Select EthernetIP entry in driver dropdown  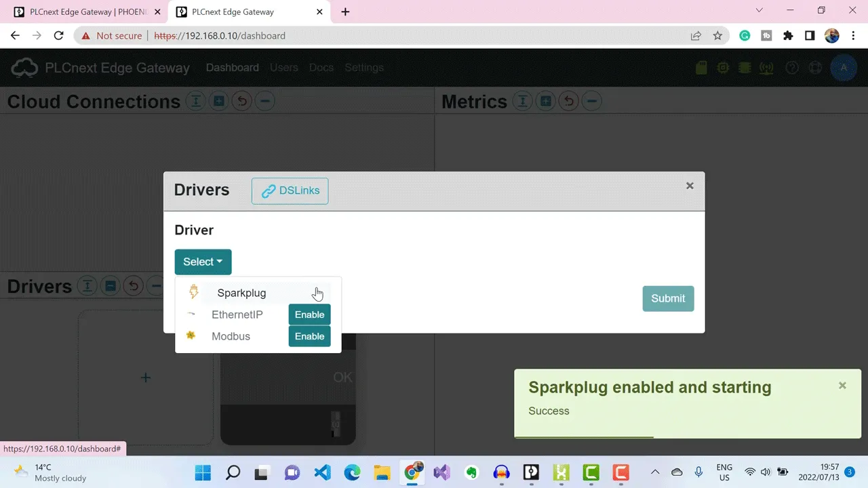237,314
